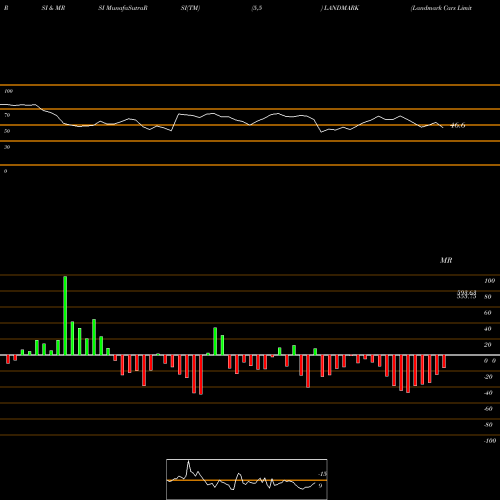
Task: Click the tallest green bar in MR histogram
Action: 65,315
